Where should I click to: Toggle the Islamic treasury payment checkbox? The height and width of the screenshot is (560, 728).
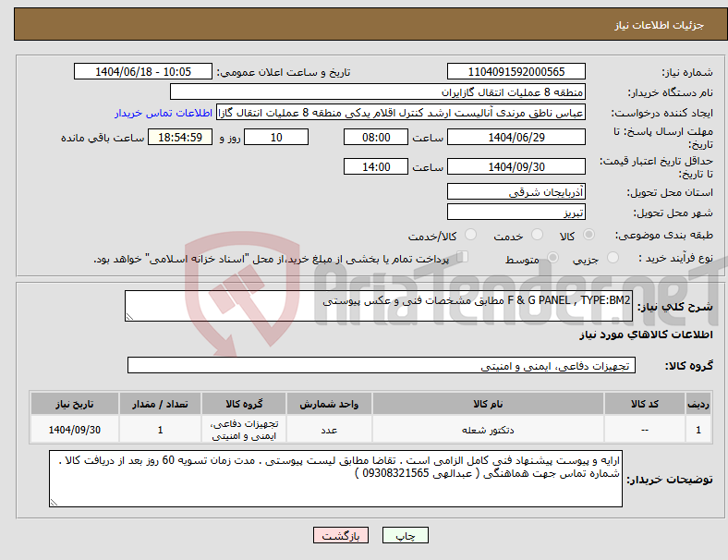pyautogui.click(x=462, y=257)
